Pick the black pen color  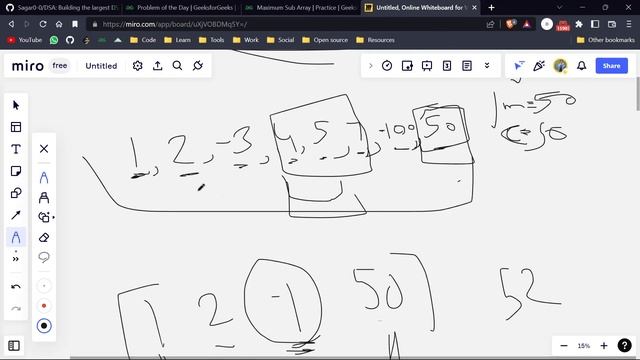tap(44, 326)
